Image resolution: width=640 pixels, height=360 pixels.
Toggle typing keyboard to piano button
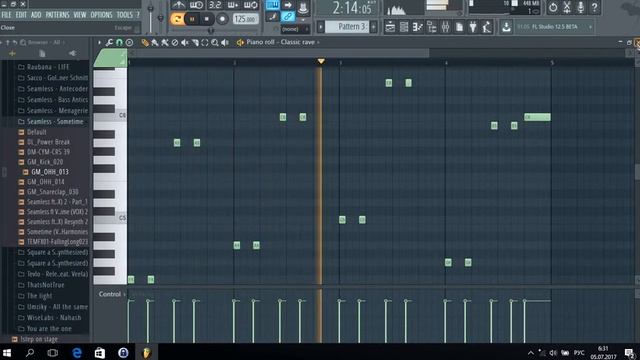click(x=272, y=5)
